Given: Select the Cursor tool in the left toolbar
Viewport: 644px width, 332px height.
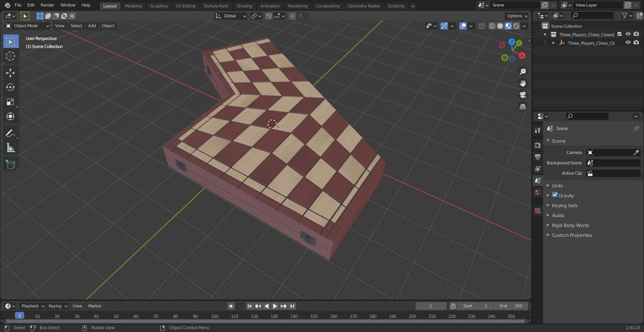Looking at the screenshot, I should 10,56.
